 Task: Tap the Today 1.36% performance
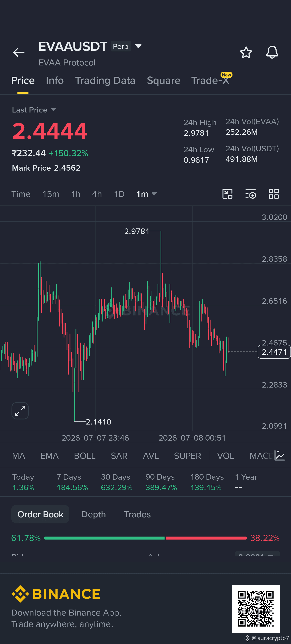(23, 482)
